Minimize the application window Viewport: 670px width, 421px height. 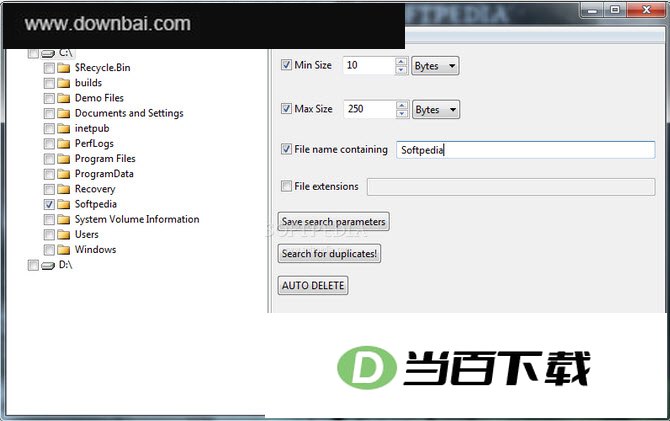coord(592,10)
